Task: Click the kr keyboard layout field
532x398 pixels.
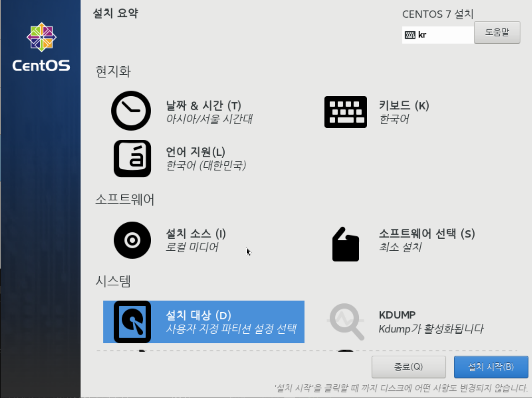Action: pyautogui.click(x=438, y=35)
